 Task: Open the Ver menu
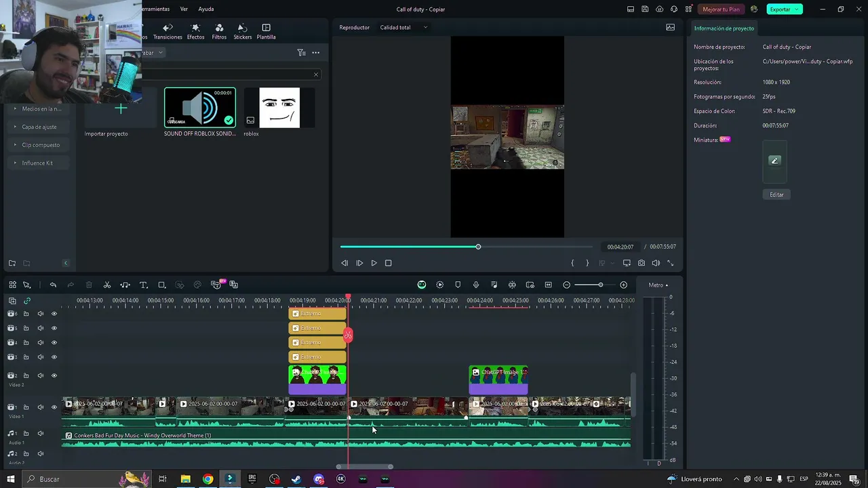pyautogui.click(x=184, y=9)
